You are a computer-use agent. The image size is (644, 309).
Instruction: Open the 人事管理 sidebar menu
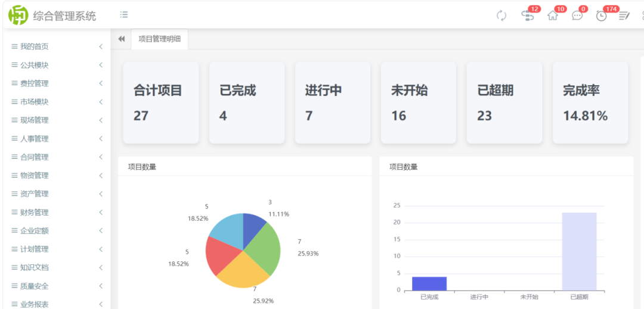point(35,139)
